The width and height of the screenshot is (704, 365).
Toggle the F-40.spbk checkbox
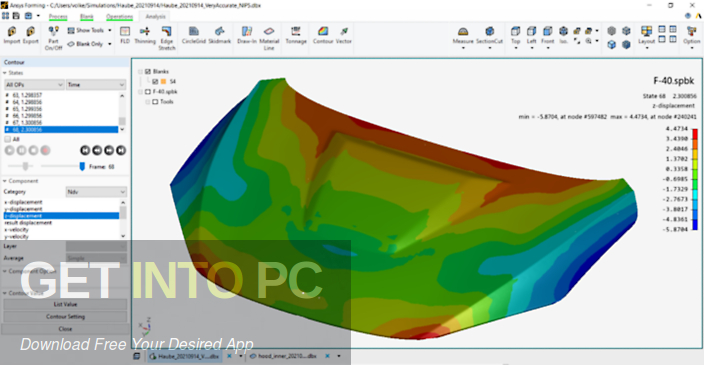pyautogui.click(x=148, y=92)
